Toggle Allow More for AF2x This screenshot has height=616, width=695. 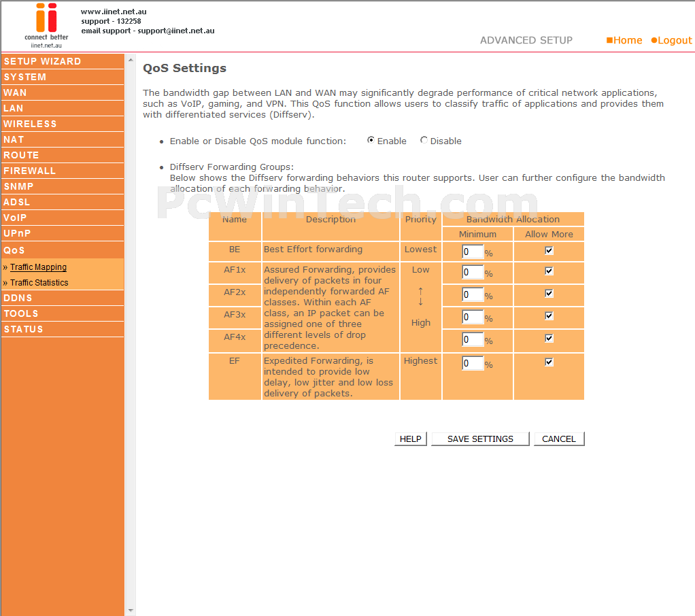[549, 293]
